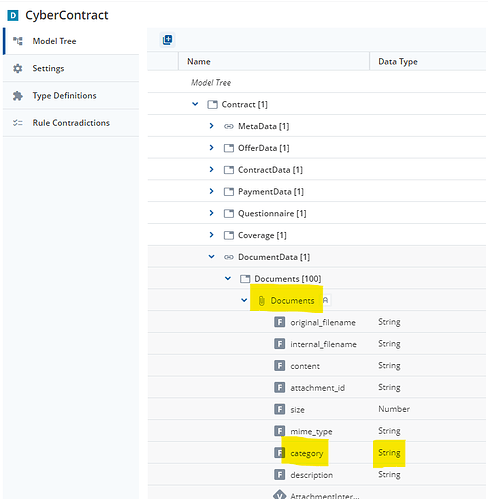488x499 pixels.
Task: Click the Rule Contradictions checklist icon
Action: (17, 123)
